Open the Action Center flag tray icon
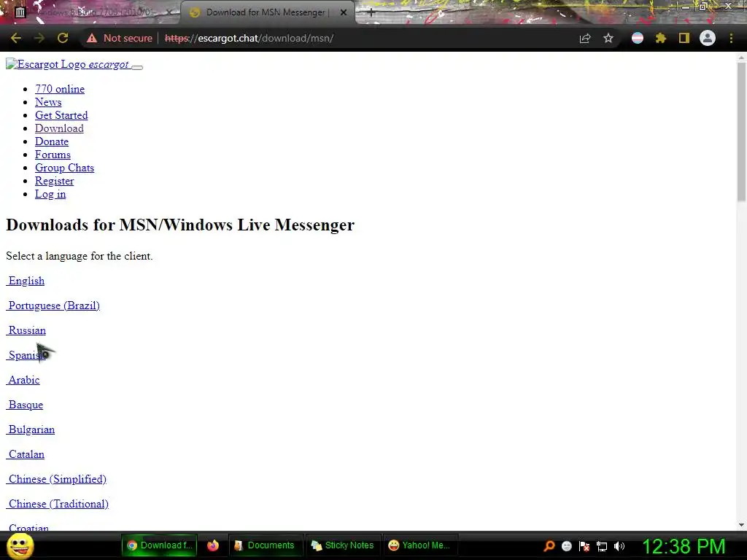This screenshot has height=560, width=747. pyautogui.click(x=584, y=545)
